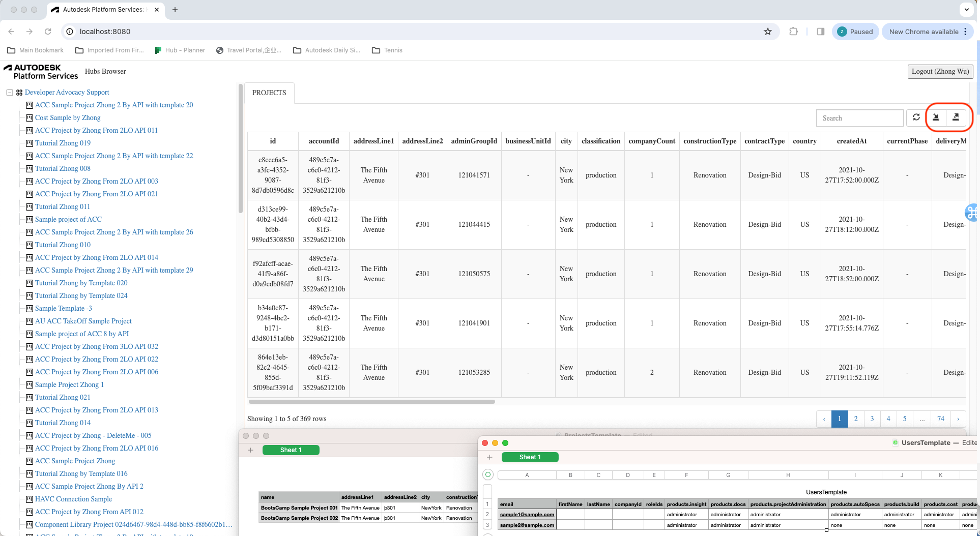
Task: Go to pagination page 2
Action: [856, 419]
